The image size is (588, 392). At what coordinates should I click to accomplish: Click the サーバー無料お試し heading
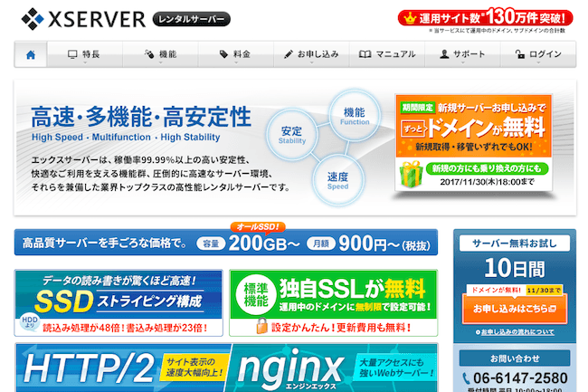point(515,244)
